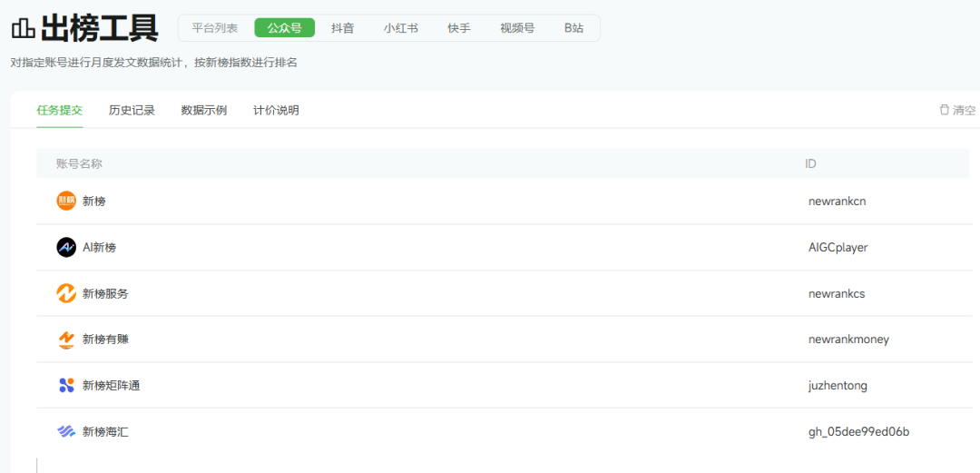Click the trash icon beside 清空
Viewport: 980px width, 473px height.
point(944,110)
